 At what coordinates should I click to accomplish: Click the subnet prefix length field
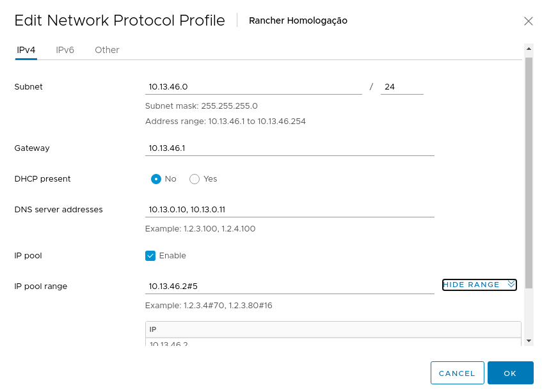tap(401, 86)
